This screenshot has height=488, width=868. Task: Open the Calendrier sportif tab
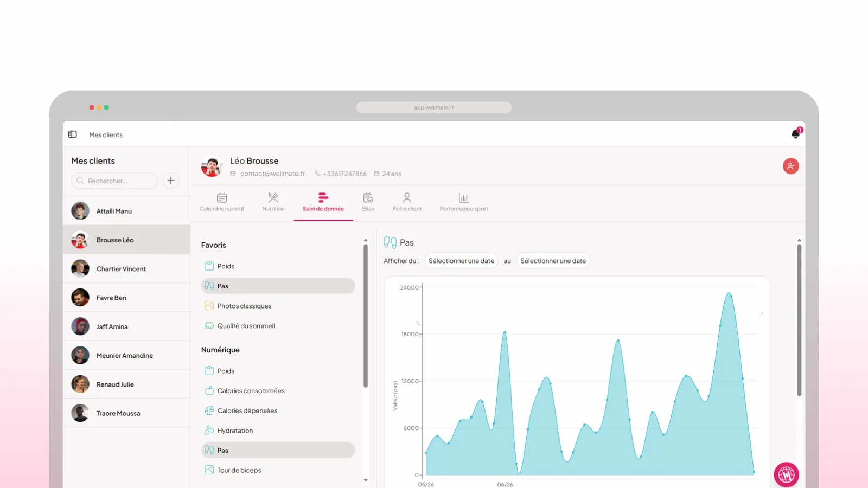pyautogui.click(x=221, y=202)
